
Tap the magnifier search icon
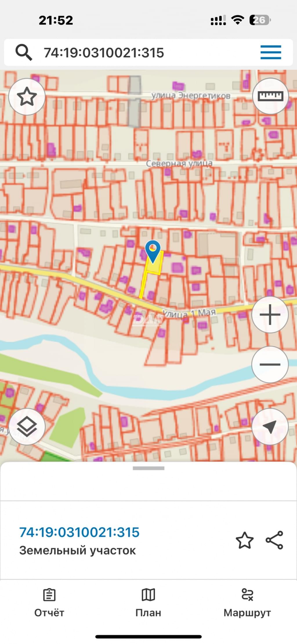pos(24,52)
